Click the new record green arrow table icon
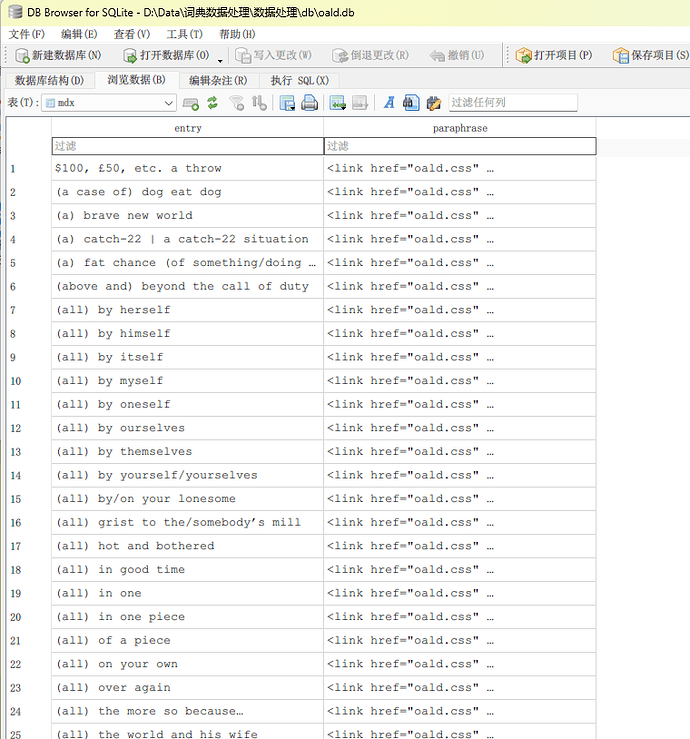Viewport: 690px width, 739px height. coord(337,103)
